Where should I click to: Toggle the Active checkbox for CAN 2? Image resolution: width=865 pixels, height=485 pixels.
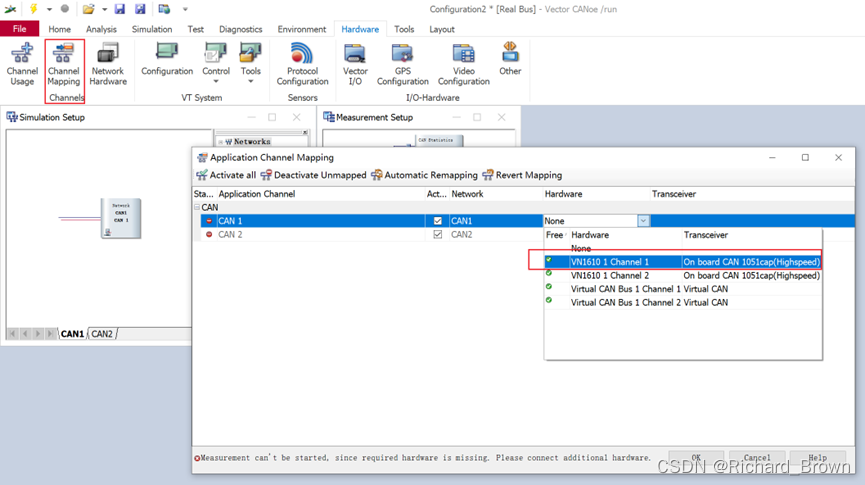pos(437,234)
